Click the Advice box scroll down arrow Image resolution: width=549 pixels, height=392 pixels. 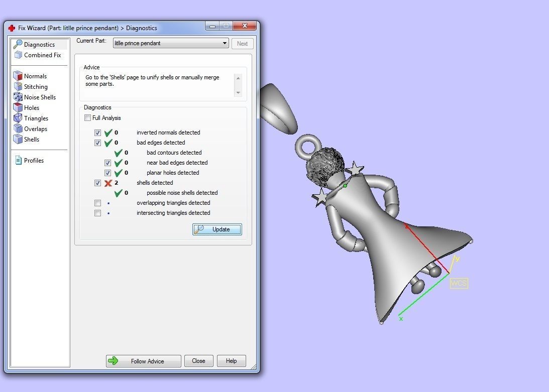click(x=238, y=93)
